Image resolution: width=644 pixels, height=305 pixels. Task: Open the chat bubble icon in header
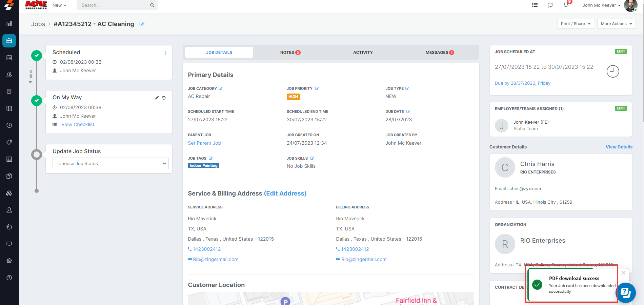[x=550, y=5]
